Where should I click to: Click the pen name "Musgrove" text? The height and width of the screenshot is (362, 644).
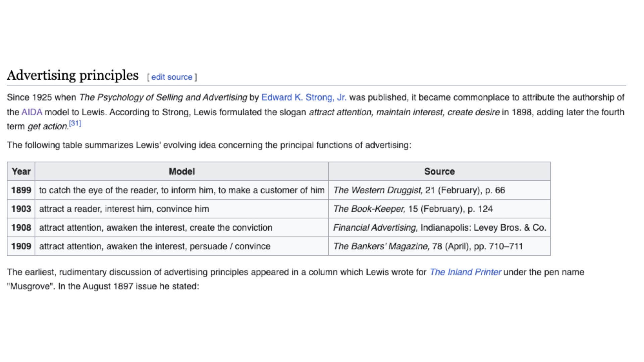pos(31,286)
